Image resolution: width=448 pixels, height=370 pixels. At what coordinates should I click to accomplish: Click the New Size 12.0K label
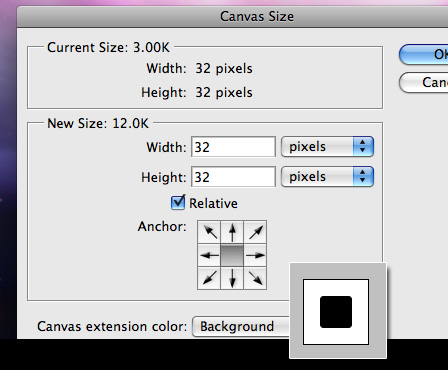click(98, 123)
